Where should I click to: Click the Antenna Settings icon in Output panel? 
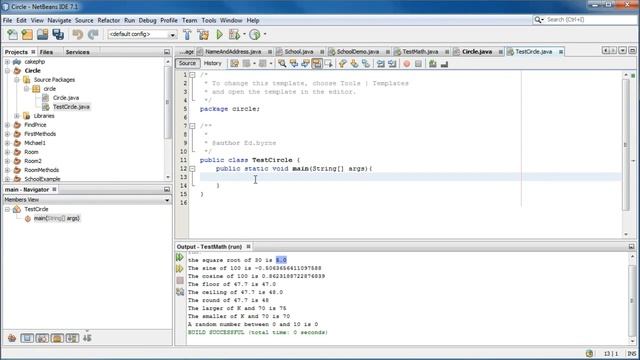(180, 292)
